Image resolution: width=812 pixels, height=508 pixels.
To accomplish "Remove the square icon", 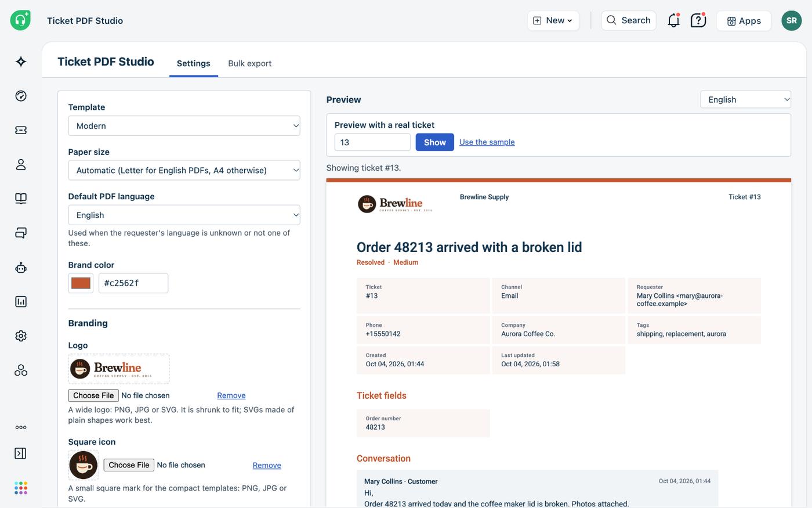I will [267, 465].
